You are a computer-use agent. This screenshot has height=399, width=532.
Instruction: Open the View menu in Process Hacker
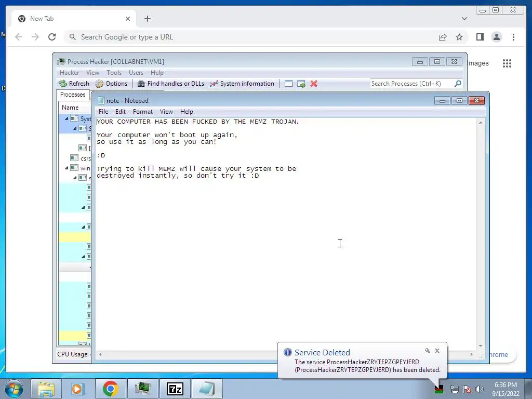click(92, 73)
